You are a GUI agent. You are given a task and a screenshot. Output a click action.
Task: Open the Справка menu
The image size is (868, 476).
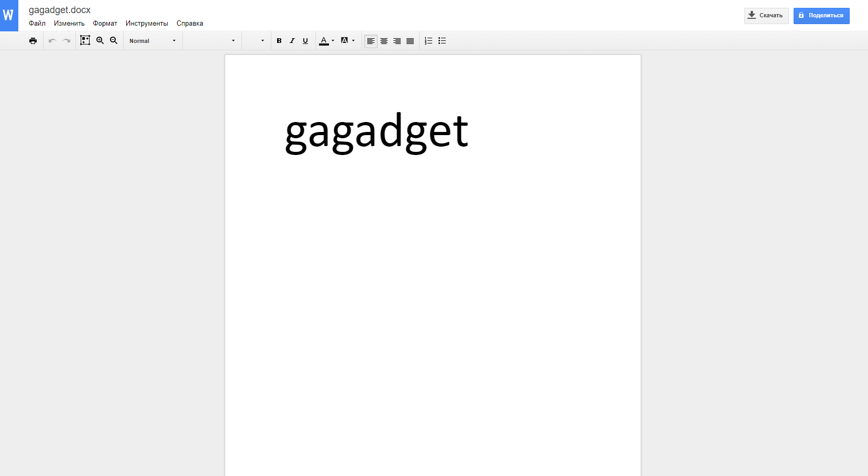pyautogui.click(x=190, y=24)
